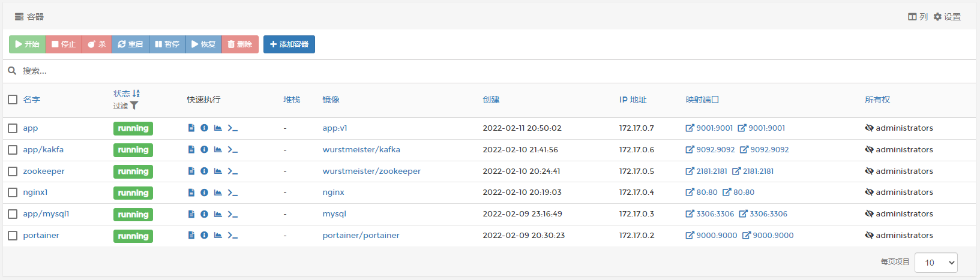Open exec console icon for app/mysql1
The width and height of the screenshot is (980, 280).
[233, 214]
